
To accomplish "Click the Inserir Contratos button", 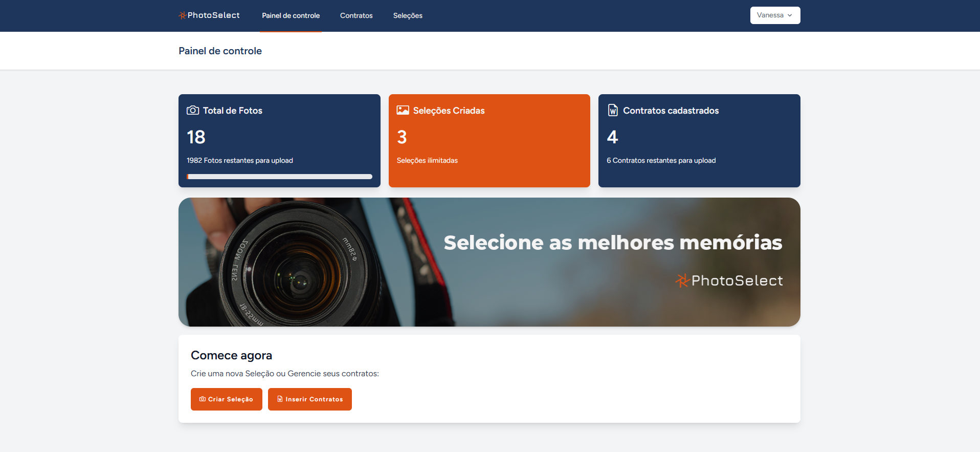I will [x=310, y=399].
